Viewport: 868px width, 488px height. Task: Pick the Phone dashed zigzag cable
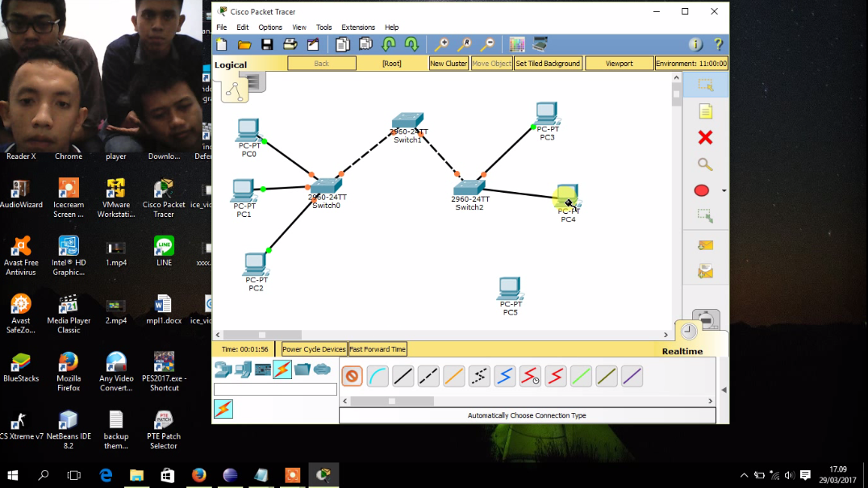coord(479,376)
